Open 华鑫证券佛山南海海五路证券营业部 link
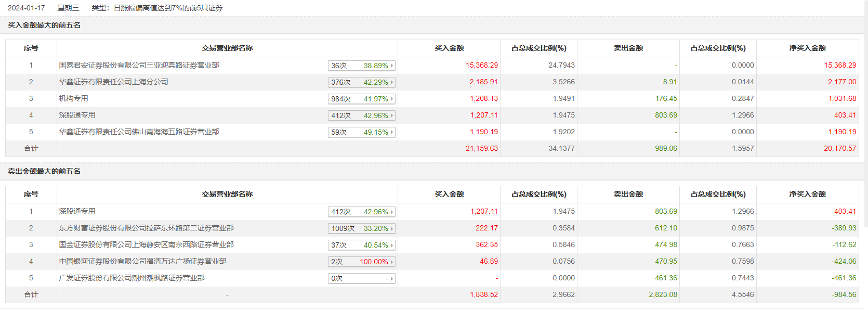This screenshot has height=310, width=868. (139, 132)
